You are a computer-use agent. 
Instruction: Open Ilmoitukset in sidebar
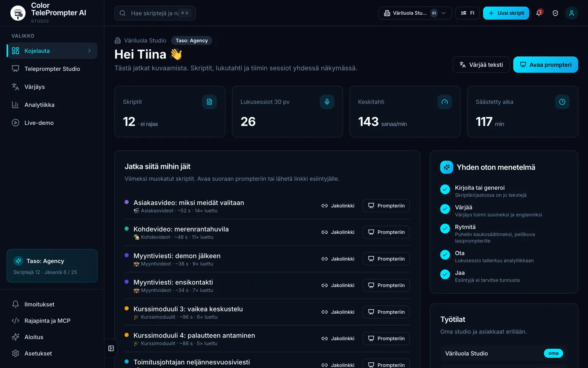pyautogui.click(x=52, y=304)
